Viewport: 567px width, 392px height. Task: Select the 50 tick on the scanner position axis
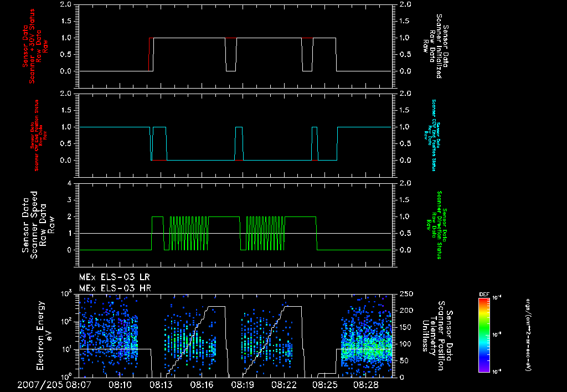404,360
